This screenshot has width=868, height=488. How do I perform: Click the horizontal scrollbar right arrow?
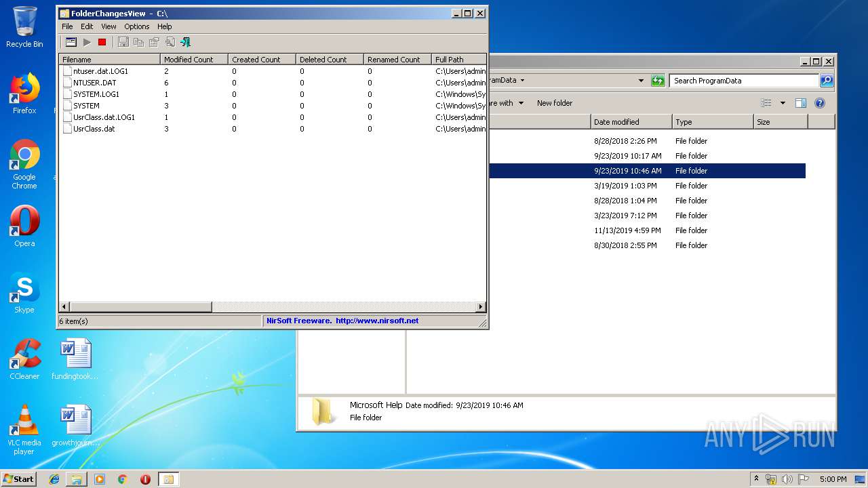pyautogui.click(x=481, y=307)
